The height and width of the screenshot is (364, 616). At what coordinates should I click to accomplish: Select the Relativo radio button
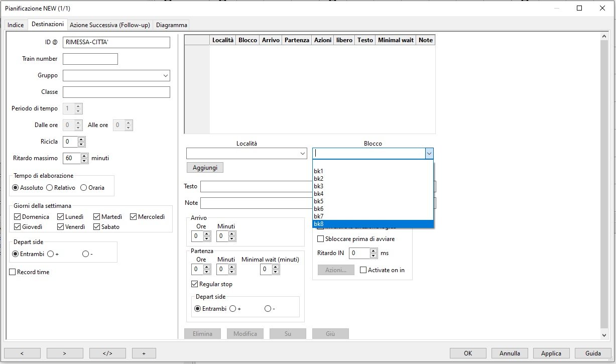[49, 188]
